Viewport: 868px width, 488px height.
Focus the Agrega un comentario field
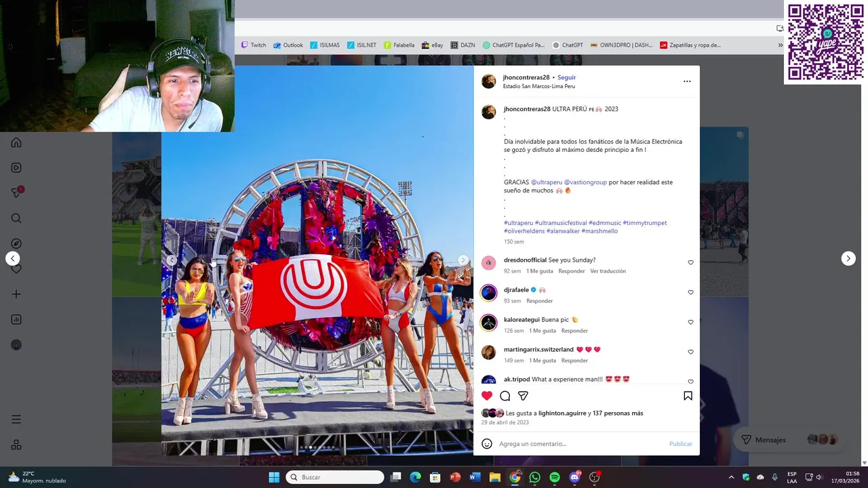tap(582, 444)
